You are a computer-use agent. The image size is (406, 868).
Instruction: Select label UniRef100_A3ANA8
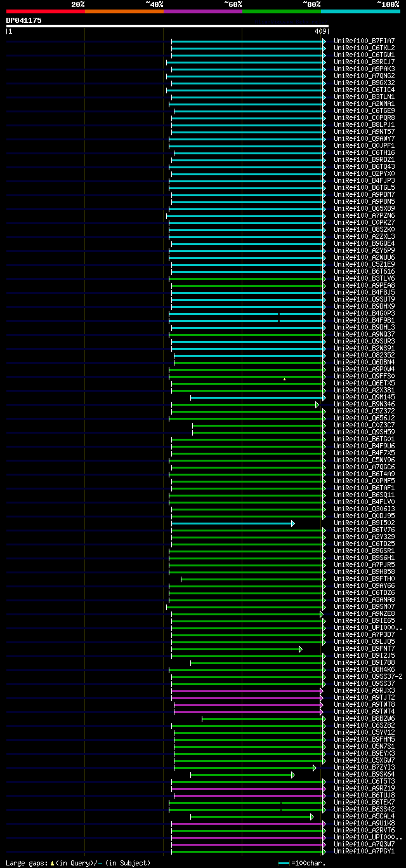(x=364, y=599)
